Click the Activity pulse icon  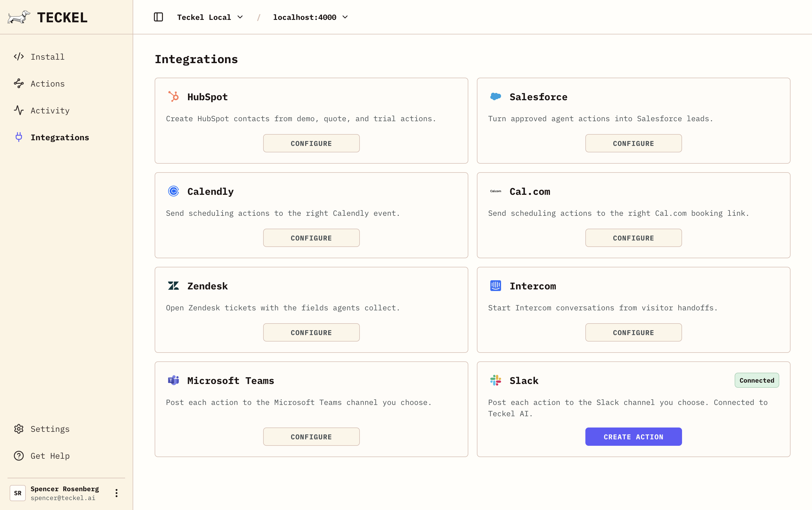(x=19, y=110)
